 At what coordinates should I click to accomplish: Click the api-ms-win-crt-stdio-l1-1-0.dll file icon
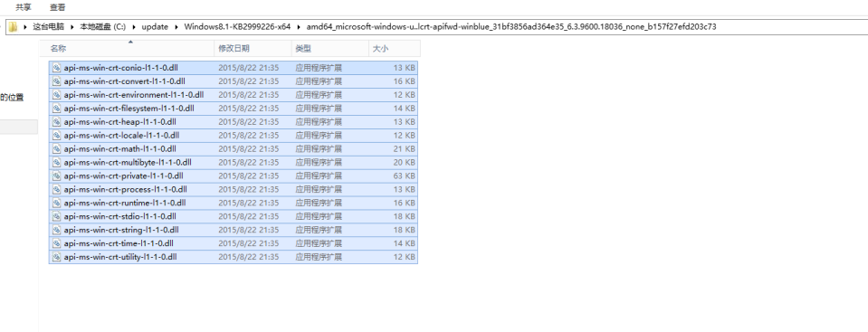[x=56, y=216]
